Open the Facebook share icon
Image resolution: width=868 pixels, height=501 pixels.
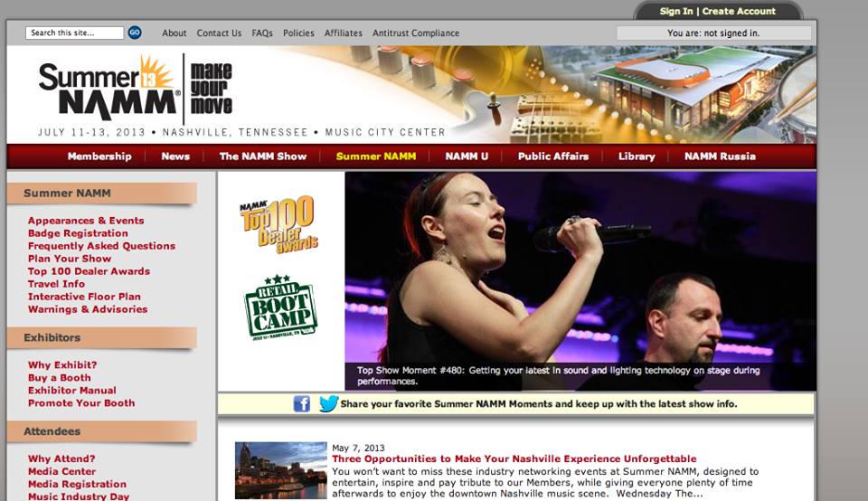(x=302, y=403)
